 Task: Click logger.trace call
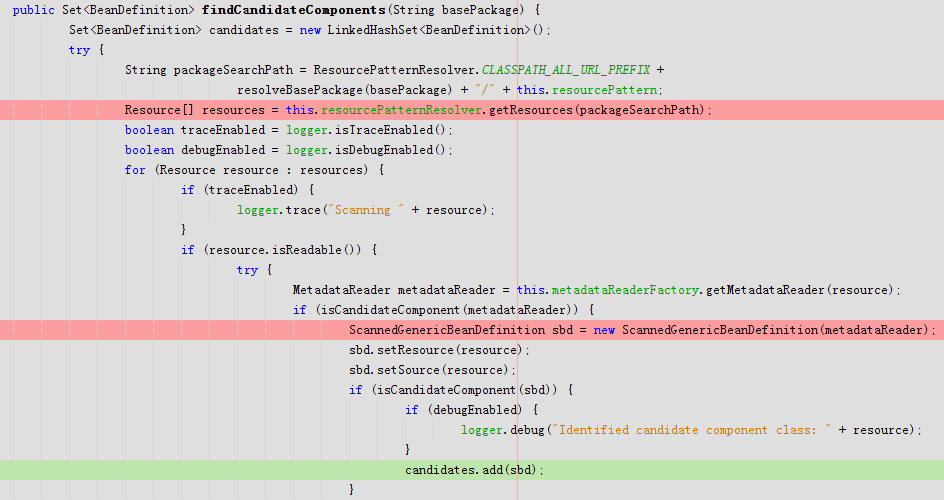(279, 210)
